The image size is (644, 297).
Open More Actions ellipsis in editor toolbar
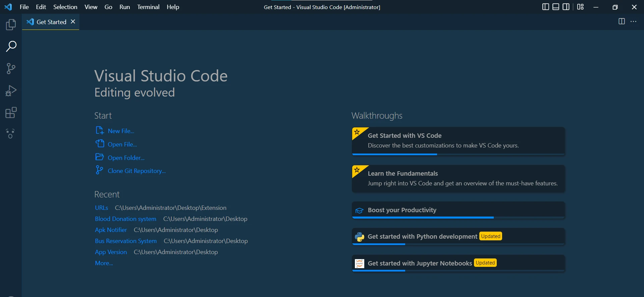click(x=633, y=21)
